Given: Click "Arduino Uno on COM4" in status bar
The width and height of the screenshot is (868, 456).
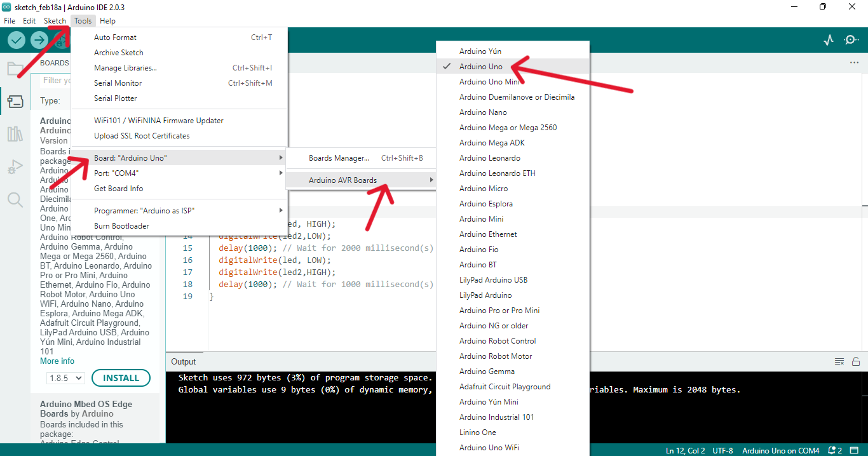Looking at the screenshot, I should (x=780, y=450).
